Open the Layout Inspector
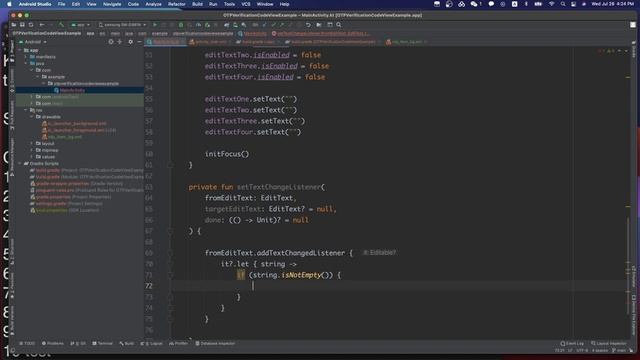This screenshot has height=360, width=640. point(609,344)
